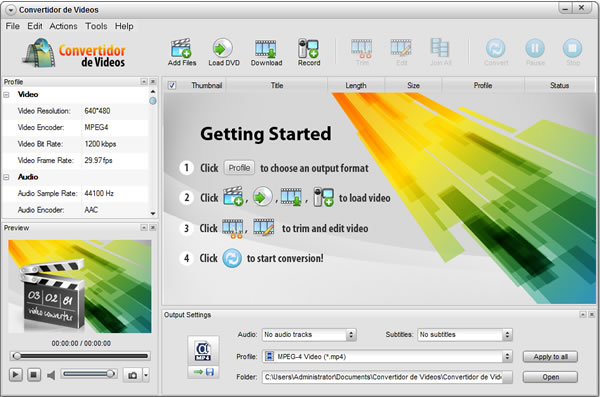Screen dimensions: 600x397
Task: Click the Size column header
Action: point(413,85)
